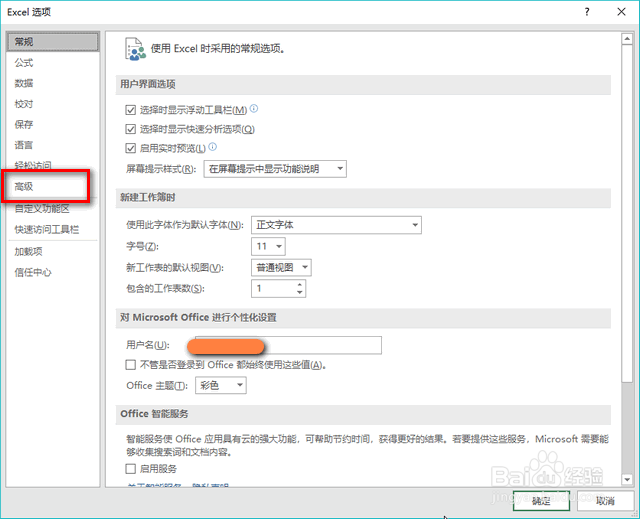The height and width of the screenshot is (519, 640).
Task: Click the 确定 button
Action: [541, 501]
